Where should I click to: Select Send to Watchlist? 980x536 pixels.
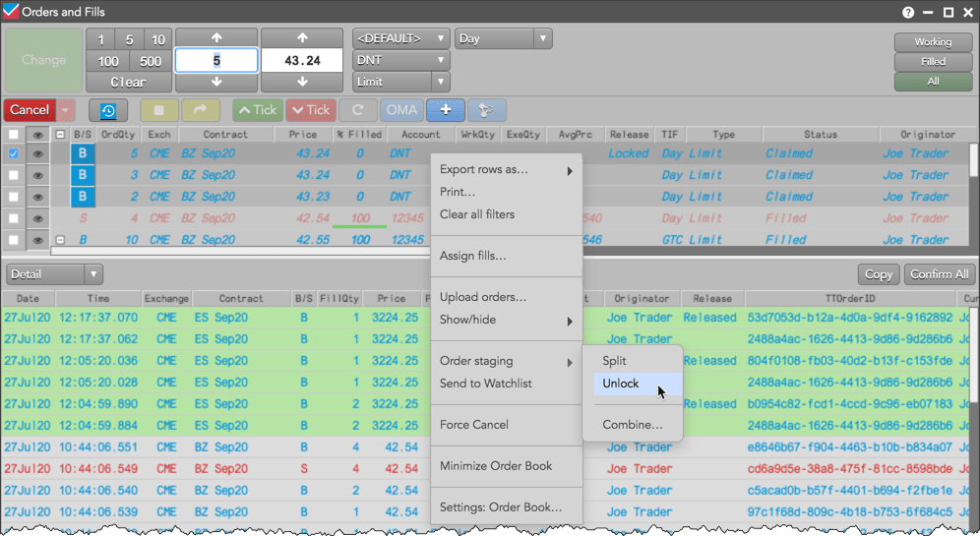[507, 384]
